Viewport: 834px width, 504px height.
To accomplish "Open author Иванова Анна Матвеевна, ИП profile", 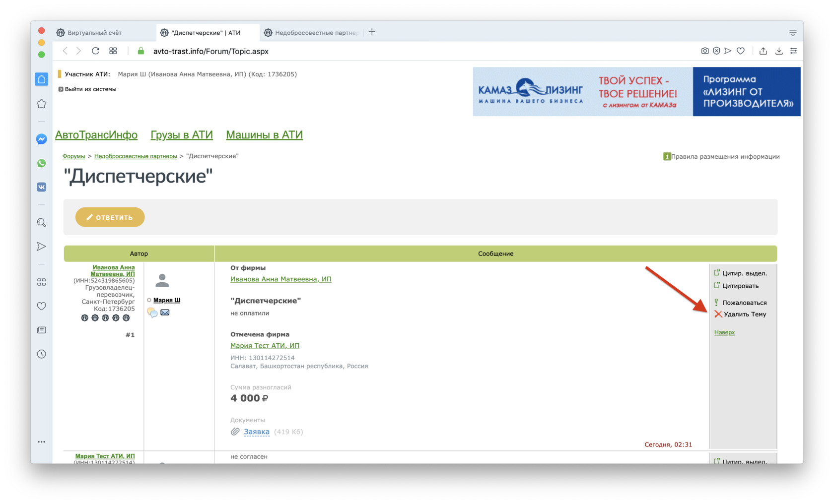I will (113, 271).
